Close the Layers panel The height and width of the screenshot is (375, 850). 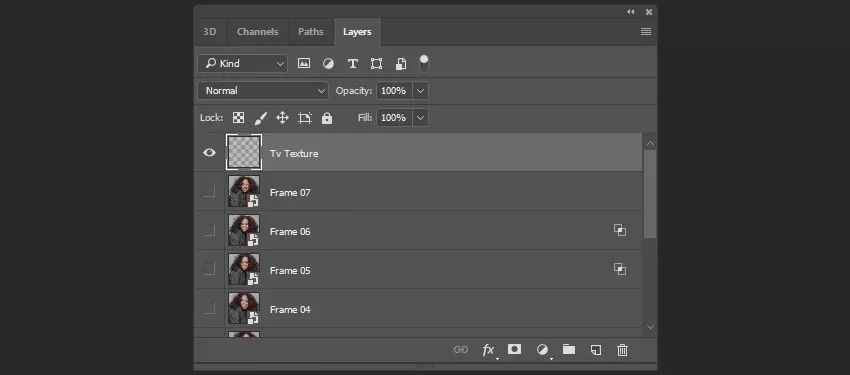tap(649, 11)
